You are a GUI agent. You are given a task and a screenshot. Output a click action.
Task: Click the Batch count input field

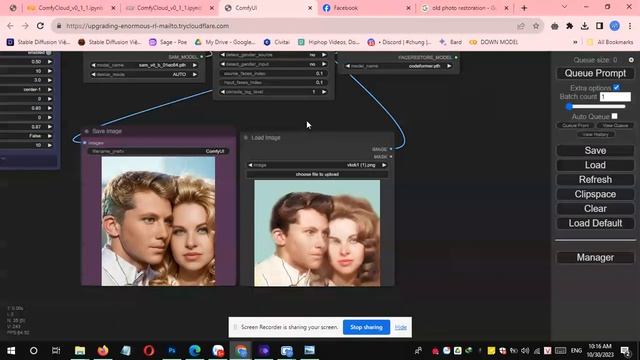[615, 97]
